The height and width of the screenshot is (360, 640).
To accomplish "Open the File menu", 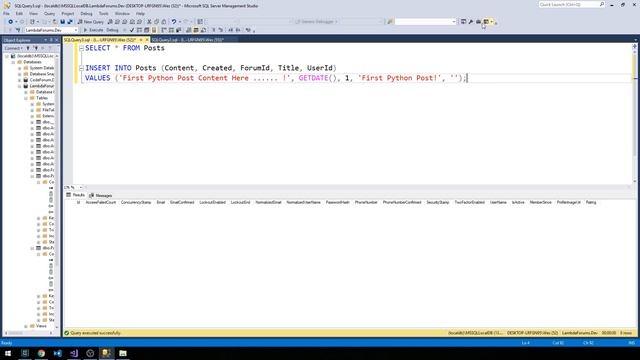I will (x=7, y=13).
